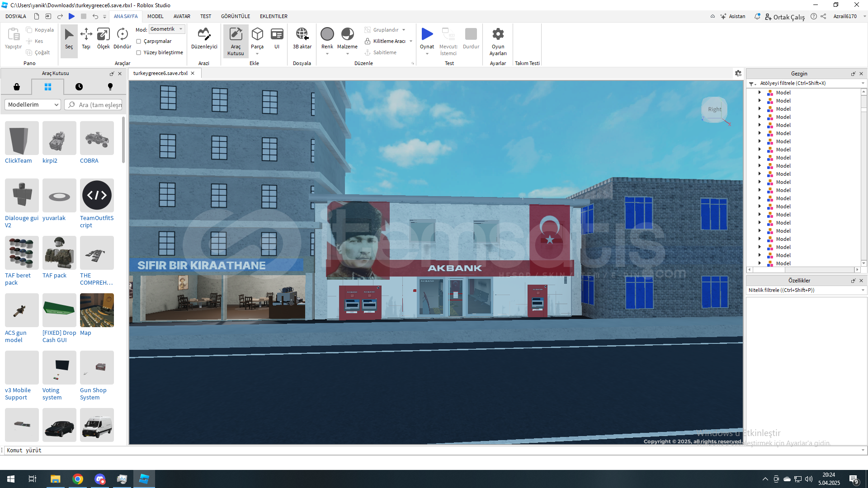Switch to the ANA SAYFA tab
Image resolution: width=868 pixels, height=488 pixels.
pos(126,16)
